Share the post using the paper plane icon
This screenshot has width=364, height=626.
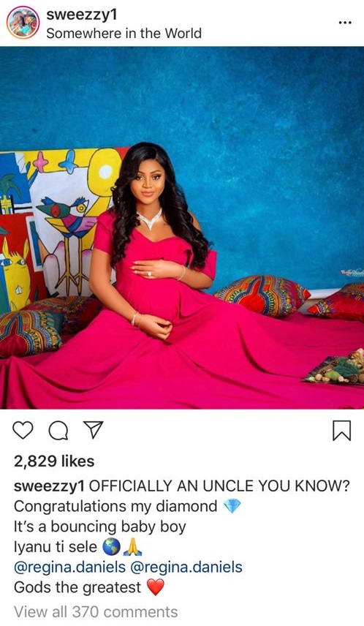click(x=93, y=429)
